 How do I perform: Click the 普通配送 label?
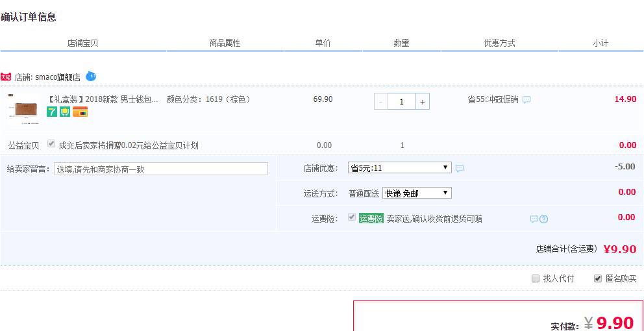pos(364,194)
